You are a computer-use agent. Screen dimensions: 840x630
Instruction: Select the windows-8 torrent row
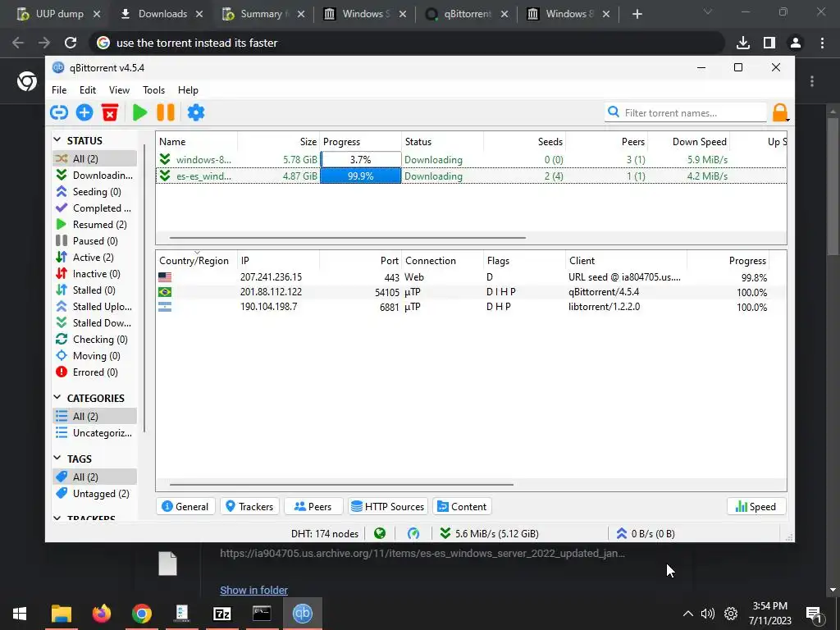tap(472, 159)
